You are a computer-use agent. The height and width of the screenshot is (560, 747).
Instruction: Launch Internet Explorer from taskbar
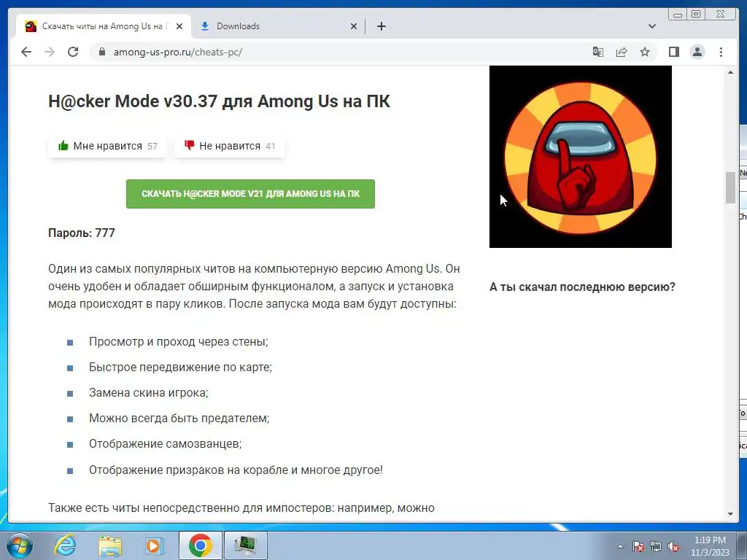(x=65, y=545)
